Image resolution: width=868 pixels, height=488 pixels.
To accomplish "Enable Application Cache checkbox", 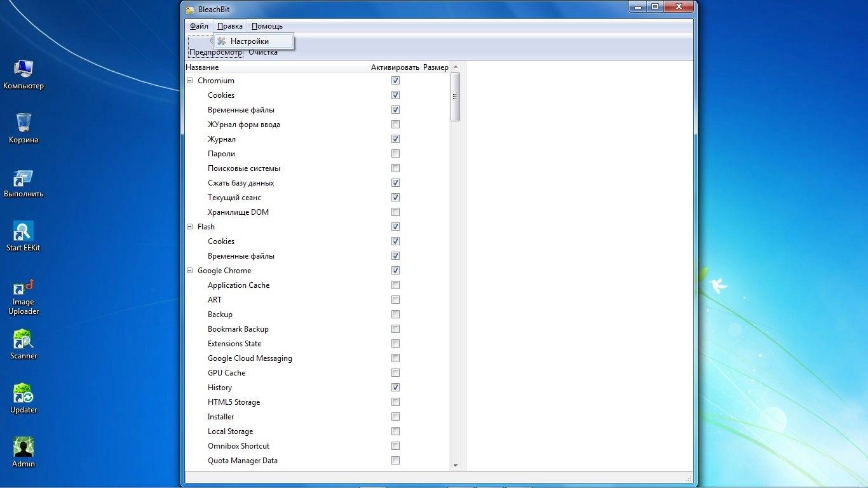I will point(395,285).
